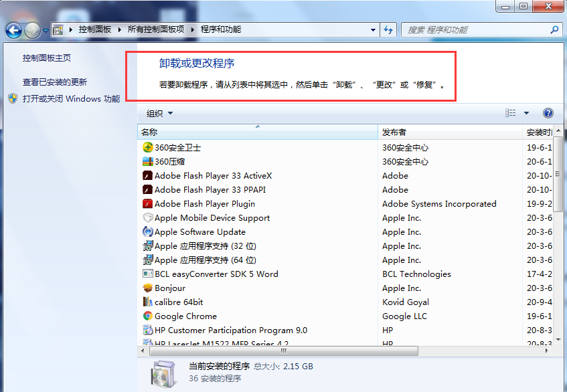Click the change view icon
Image resolution: width=567 pixels, height=392 pixels.
(511, 113)
